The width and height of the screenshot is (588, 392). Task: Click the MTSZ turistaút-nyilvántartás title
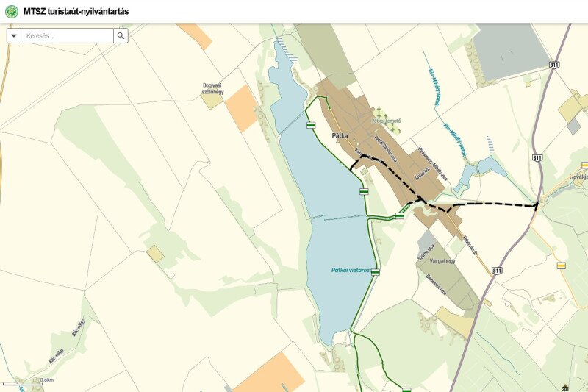[76, 11]
